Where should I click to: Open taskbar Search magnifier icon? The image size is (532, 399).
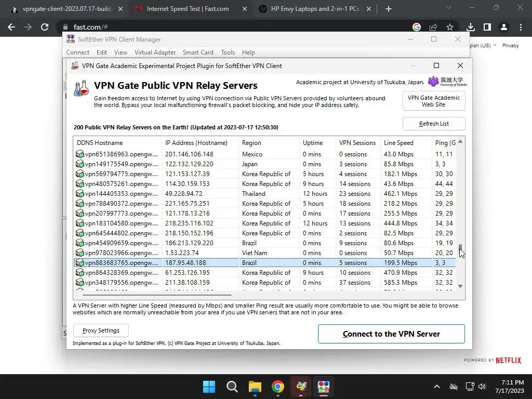[232, 387]
